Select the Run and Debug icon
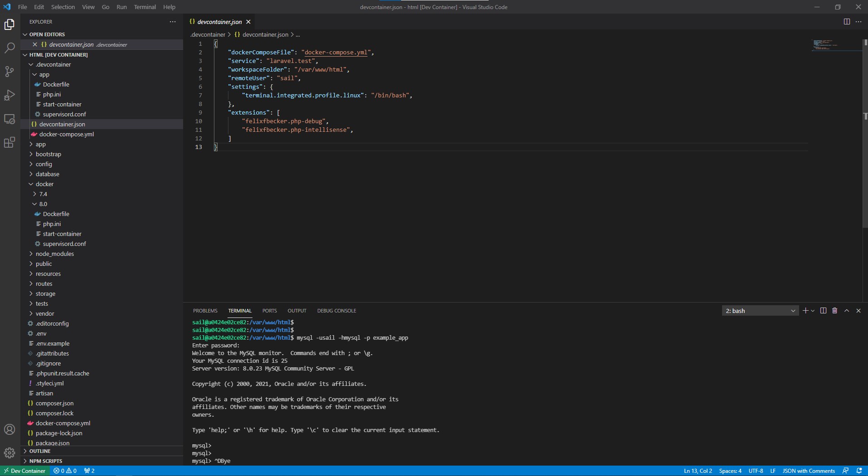 click(x=9, y=95)
